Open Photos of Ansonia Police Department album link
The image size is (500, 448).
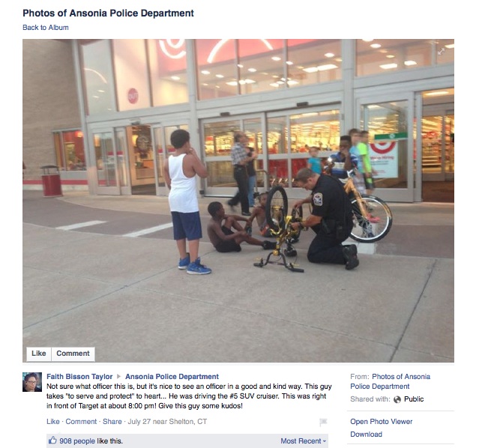tap(391, 381)
